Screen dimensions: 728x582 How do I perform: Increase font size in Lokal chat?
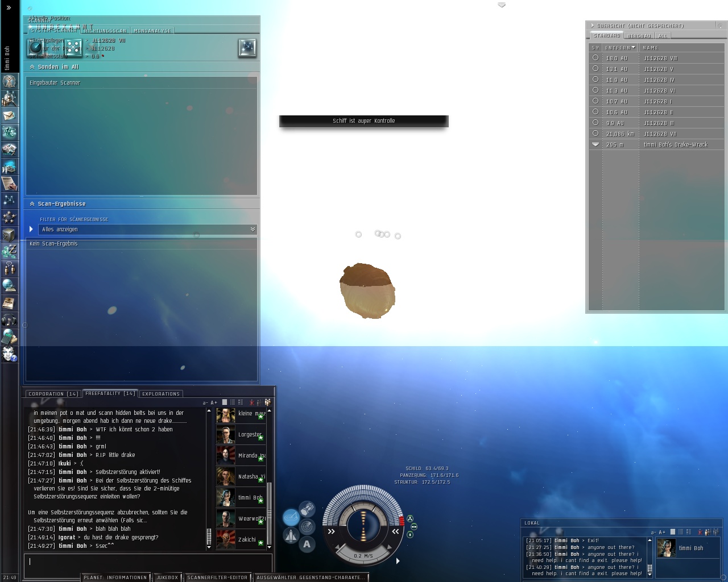(x=662, y=533)
